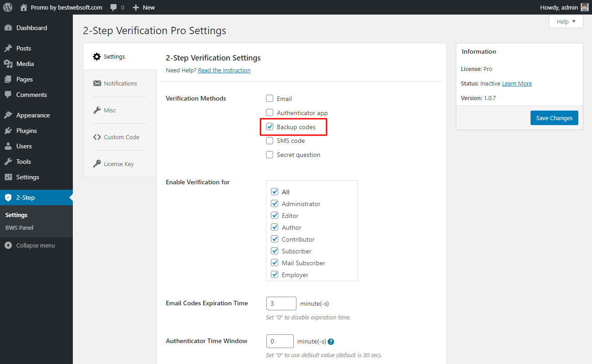The image size is (592, 364).
Task: Click the Tools wrench icon in sidebar
Action: [x=8, y=162]
